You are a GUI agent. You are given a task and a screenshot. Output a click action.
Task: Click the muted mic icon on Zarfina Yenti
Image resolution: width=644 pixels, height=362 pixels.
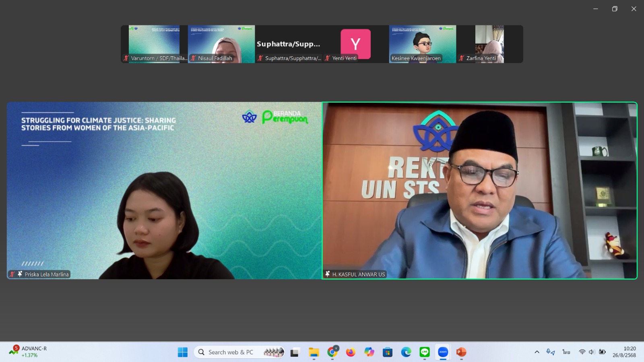click(462, 58)
